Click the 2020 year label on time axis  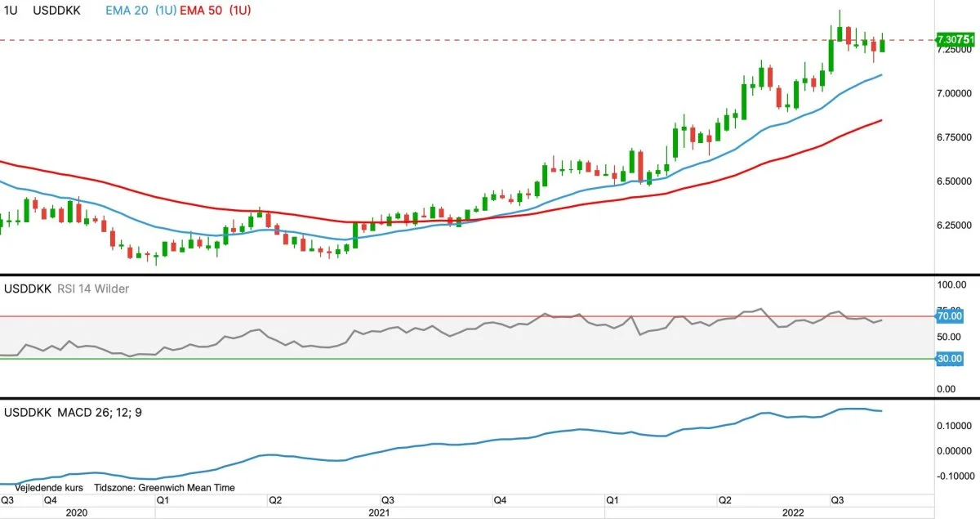click(76, 512)
